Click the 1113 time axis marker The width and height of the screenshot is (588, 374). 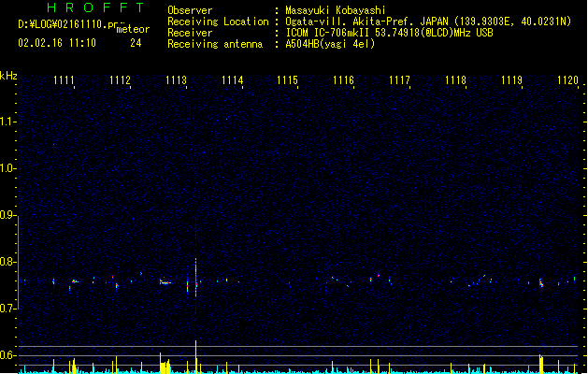tap(177, 79)
